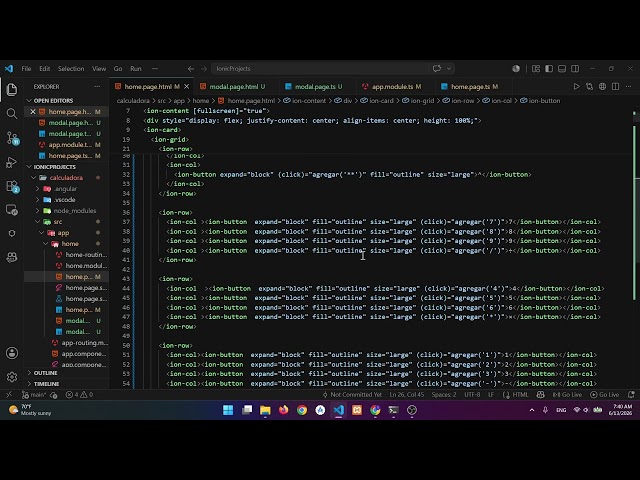Toggle the bottom panel
The image size is (640, 480).
[x=562, y=69]
